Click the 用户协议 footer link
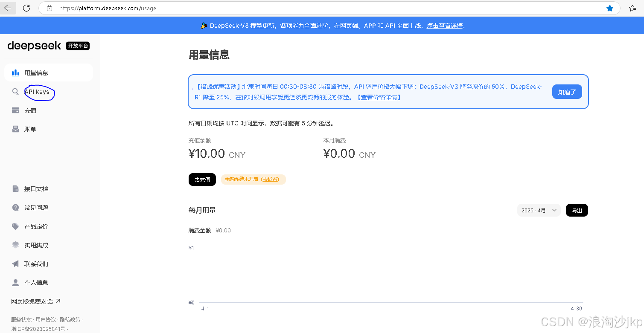This screenshot has width=644, height=333. (x=46, y=319)
